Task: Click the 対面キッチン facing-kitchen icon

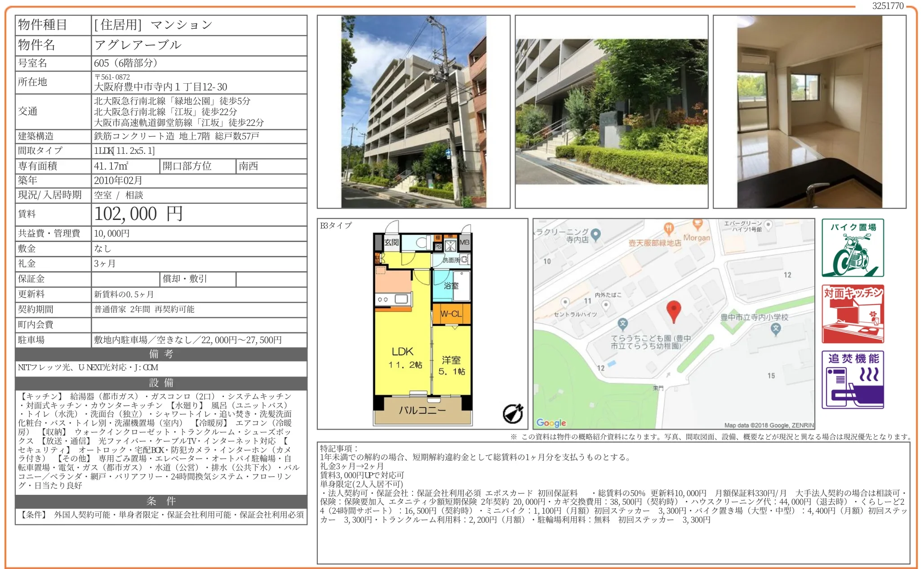Action: 852,314
